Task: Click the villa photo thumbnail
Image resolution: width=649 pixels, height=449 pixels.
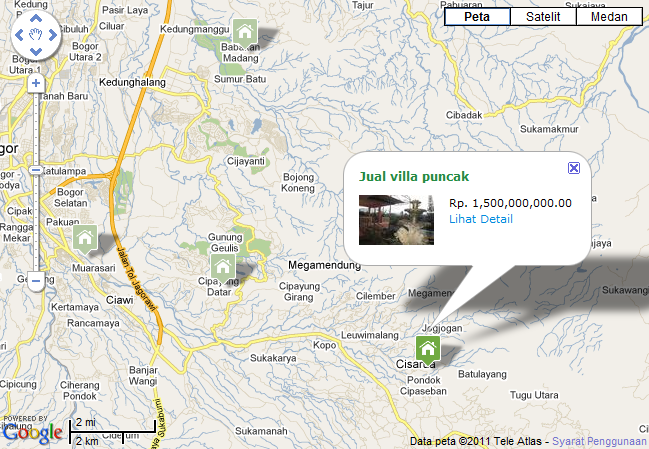Action: [396, 220]
